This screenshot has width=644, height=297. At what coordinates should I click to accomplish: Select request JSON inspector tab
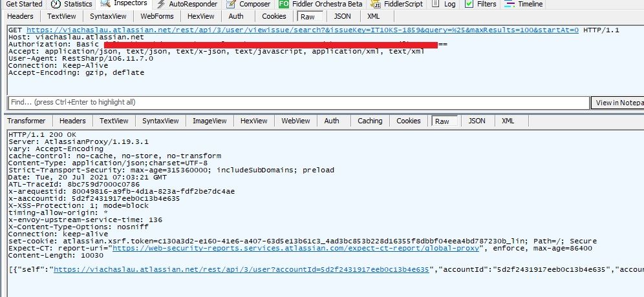pyautogui.click(x=342, y=16)
